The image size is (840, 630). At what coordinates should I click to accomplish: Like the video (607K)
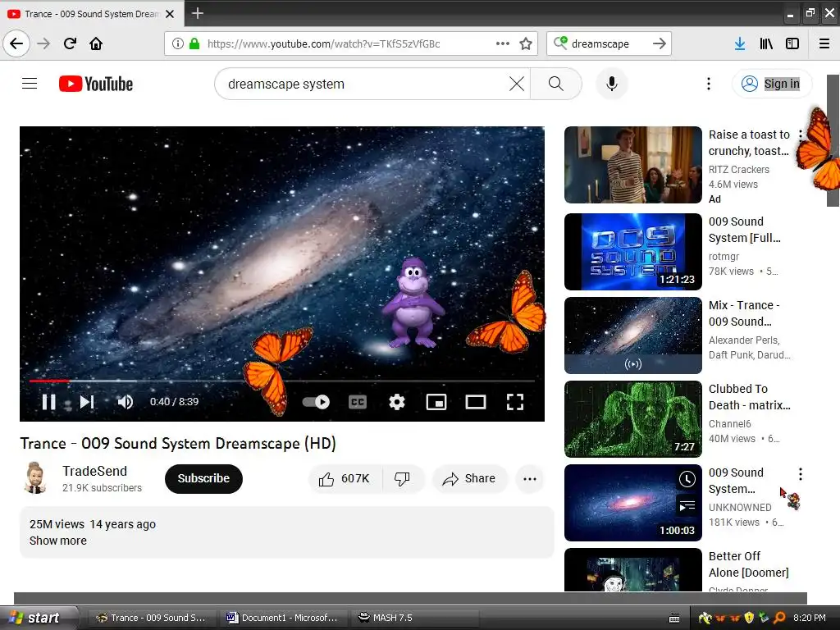pyautogui.click(x=345, y=478)
